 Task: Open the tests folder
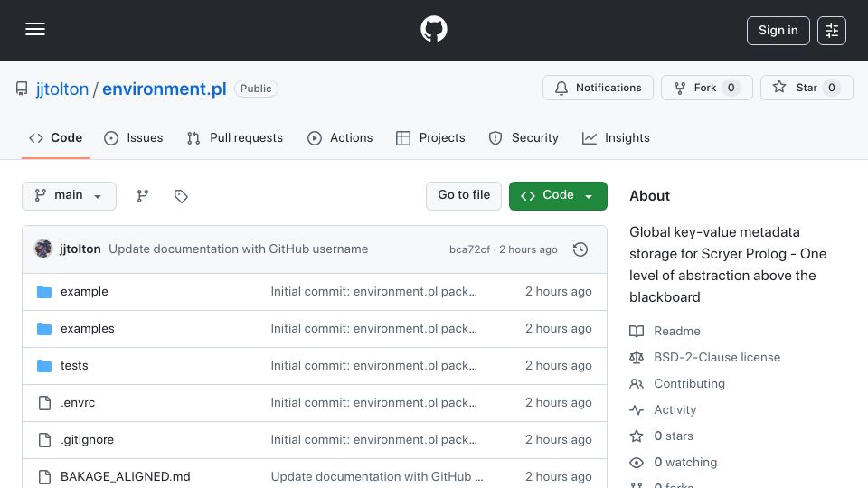tap(74, 366)
